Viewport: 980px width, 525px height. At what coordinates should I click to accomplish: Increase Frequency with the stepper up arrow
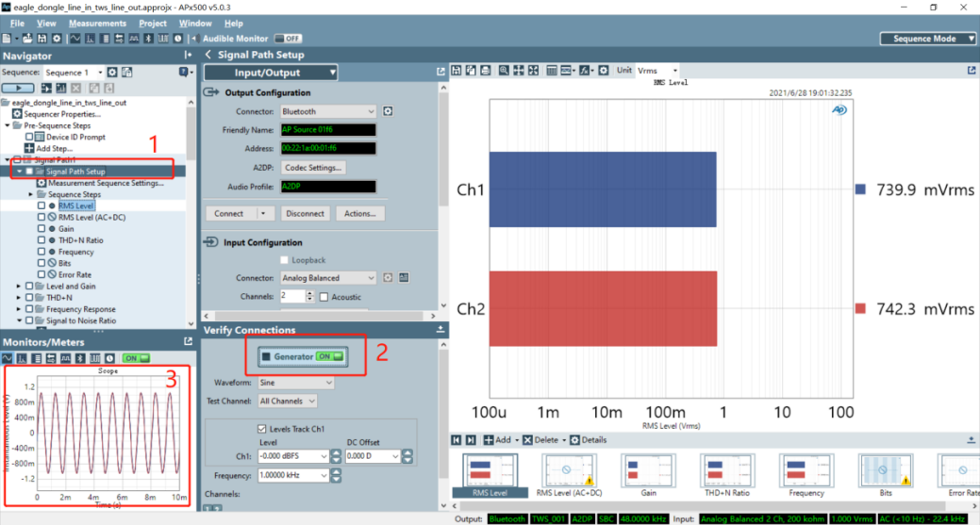(336, 472)
